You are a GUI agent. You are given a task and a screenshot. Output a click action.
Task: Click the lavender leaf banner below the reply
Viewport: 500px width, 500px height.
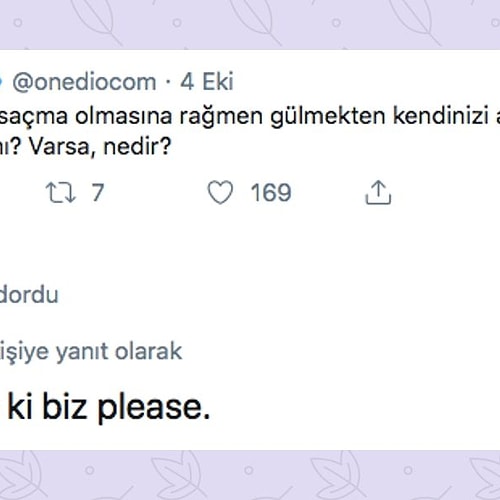pos(250,475)
